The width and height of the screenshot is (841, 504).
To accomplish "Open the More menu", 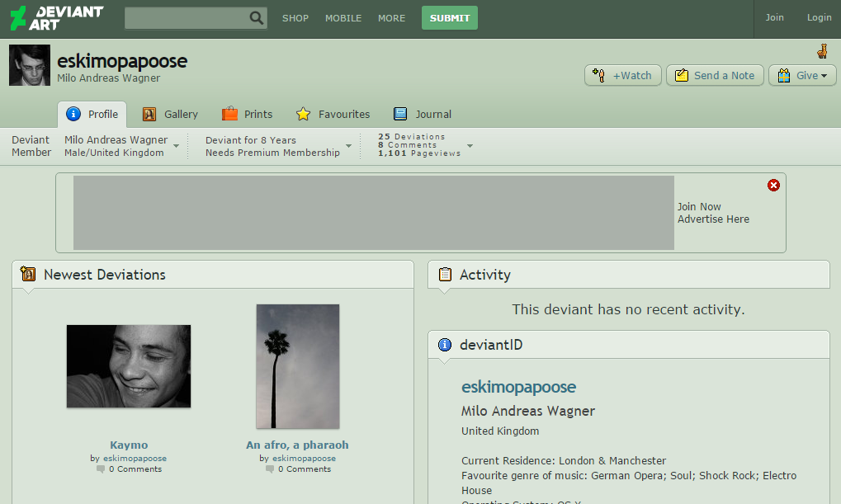I will tap(391, 18).
